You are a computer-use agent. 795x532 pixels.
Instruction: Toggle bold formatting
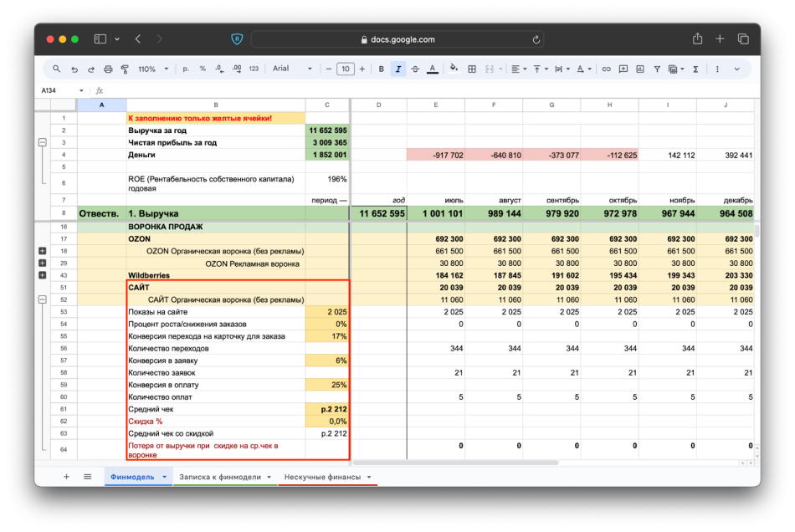click(x=382, y=69)
